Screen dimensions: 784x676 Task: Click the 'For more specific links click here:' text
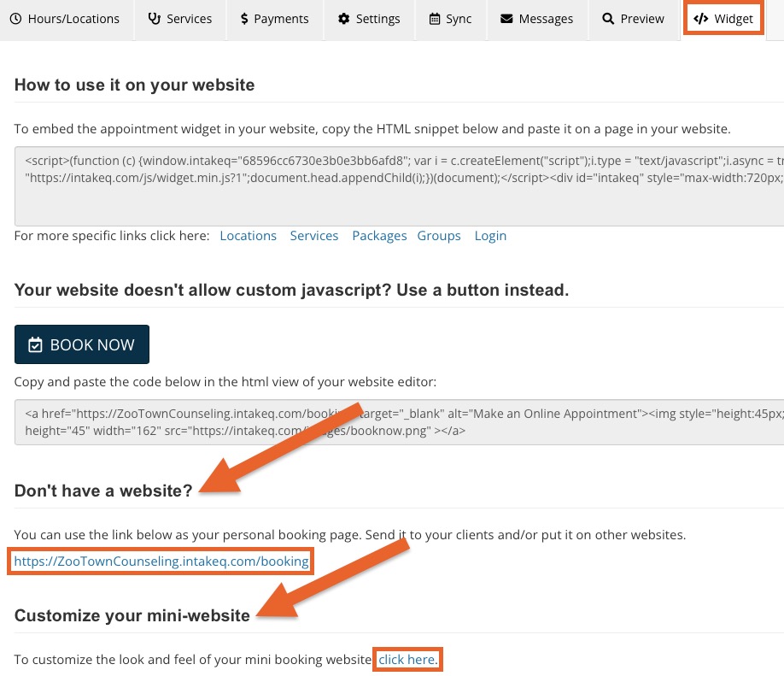[112, 236]
